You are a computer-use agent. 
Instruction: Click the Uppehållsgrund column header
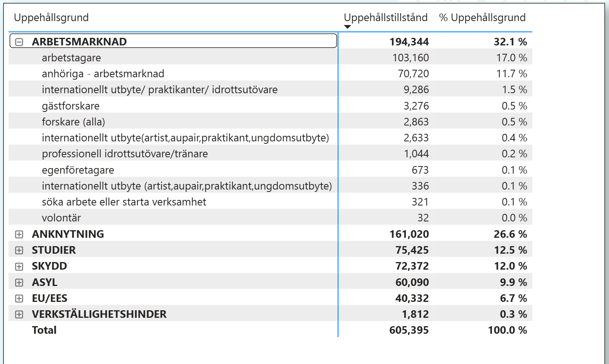click(51, 18)
